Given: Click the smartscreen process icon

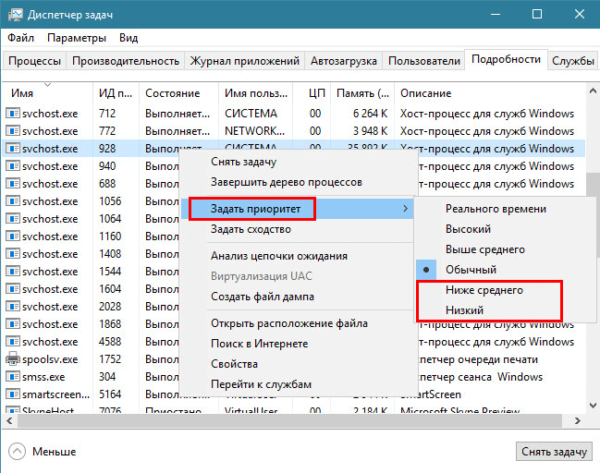Looking at the screenshot, I should click(13, 394).
